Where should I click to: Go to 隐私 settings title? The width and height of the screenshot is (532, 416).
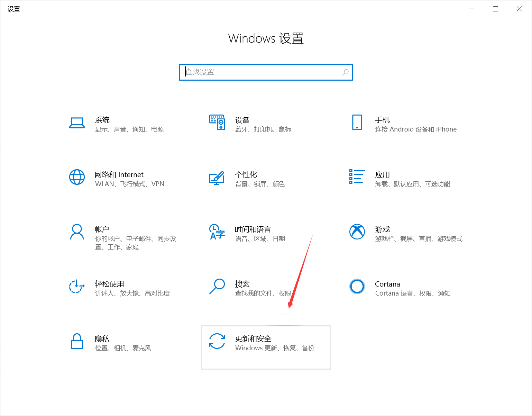(x=102, y=339)
